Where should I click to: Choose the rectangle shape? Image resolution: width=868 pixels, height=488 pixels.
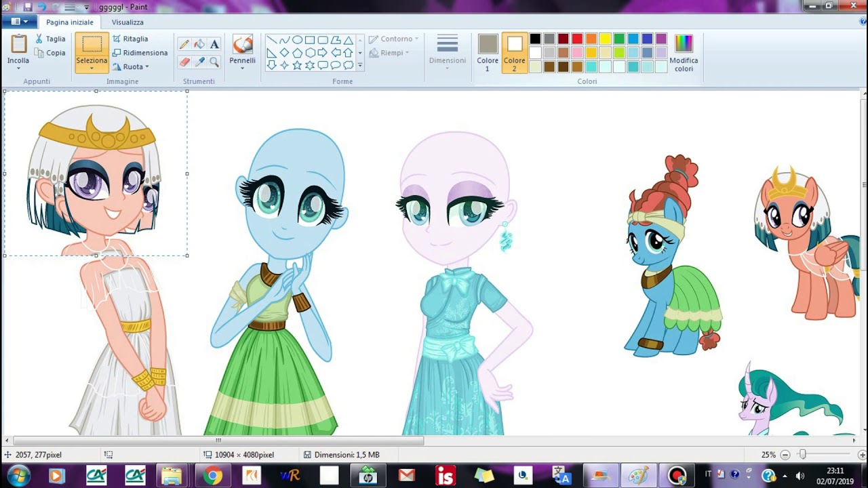[310, 40]
